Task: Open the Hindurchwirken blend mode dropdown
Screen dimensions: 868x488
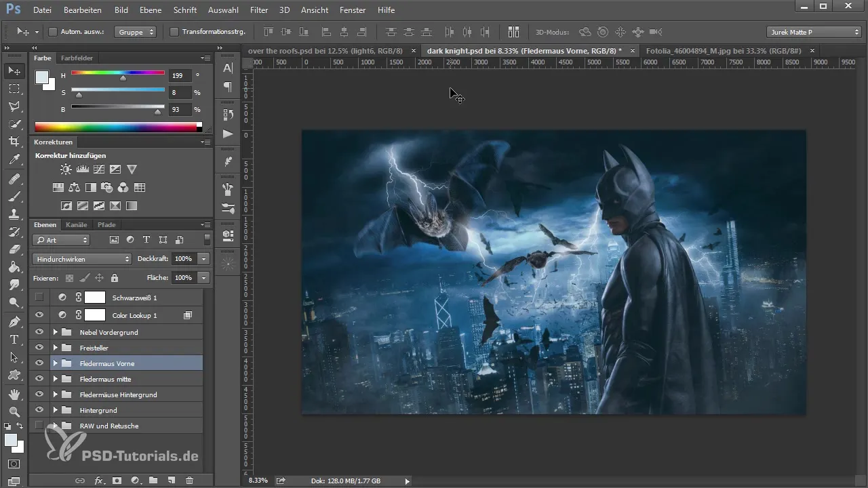Action: click(x=82, y=259)
